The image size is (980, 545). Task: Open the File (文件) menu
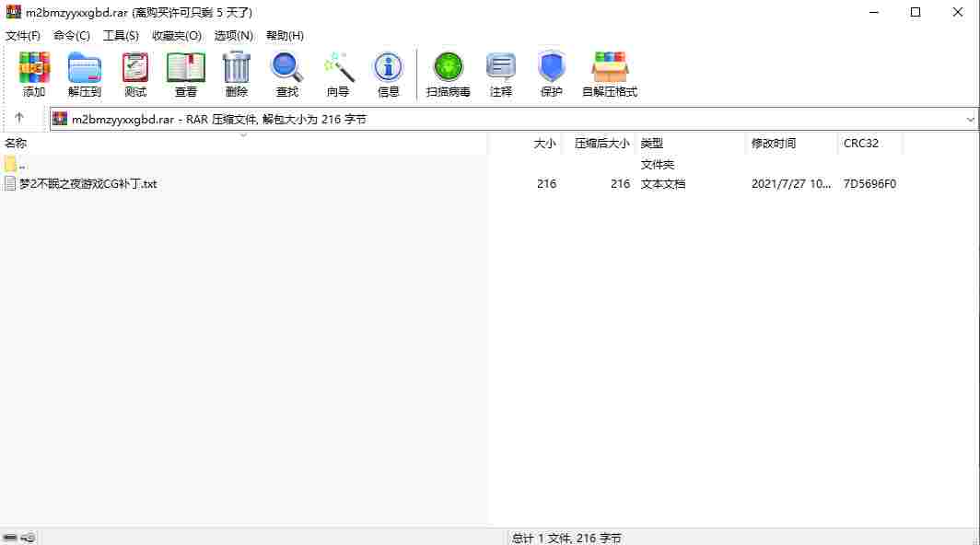tap(22, 36)
